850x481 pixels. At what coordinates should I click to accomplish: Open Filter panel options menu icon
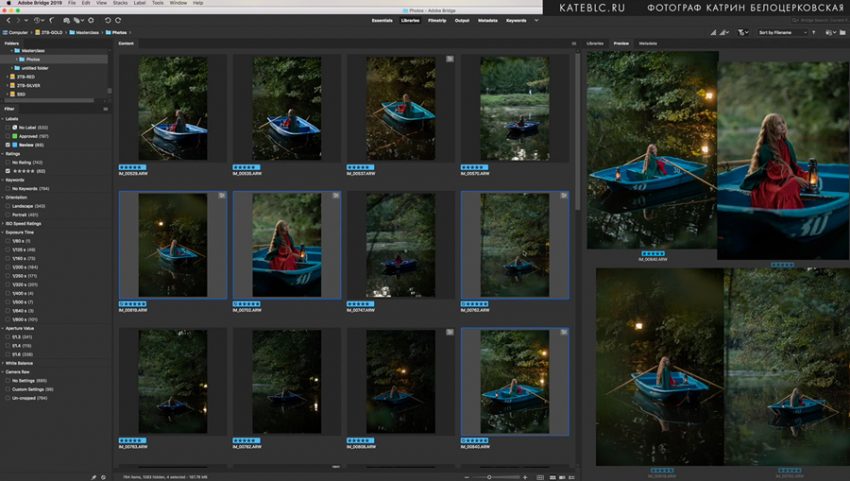coord(106,109)
